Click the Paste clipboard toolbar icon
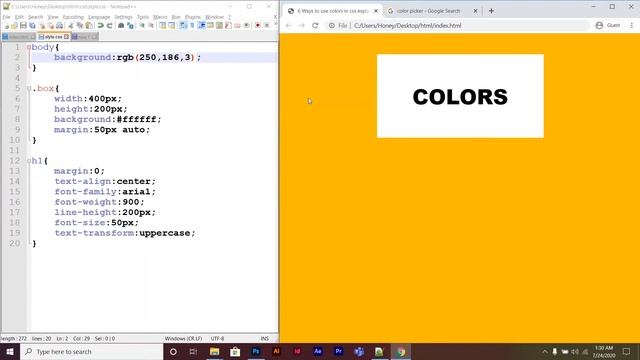The height and width of the screenshot is (360, 640). (89, 26)
